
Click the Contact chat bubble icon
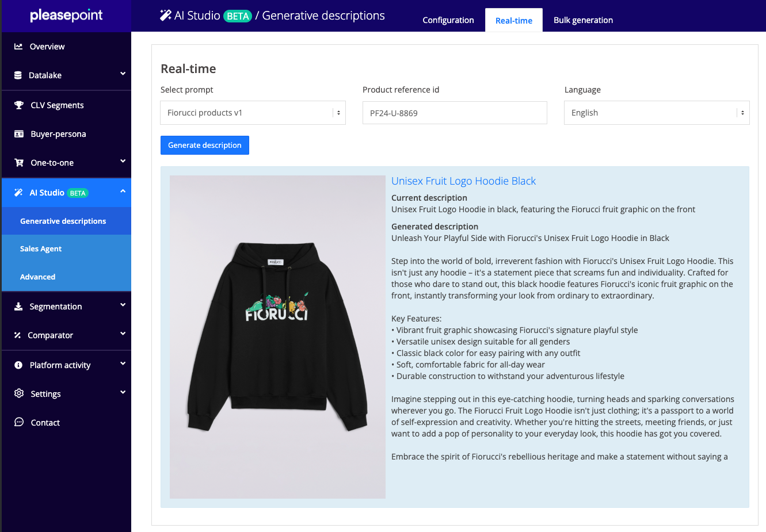pos(19,422)
